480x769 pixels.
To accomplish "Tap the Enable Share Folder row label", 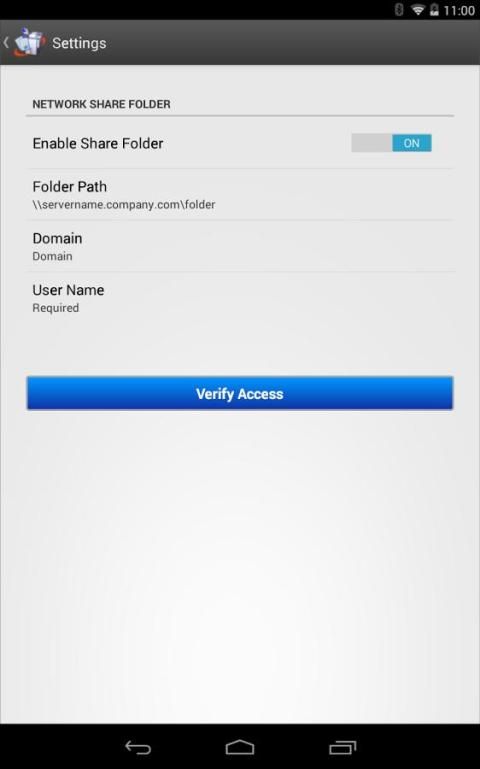I will click(x=98, y=143).
